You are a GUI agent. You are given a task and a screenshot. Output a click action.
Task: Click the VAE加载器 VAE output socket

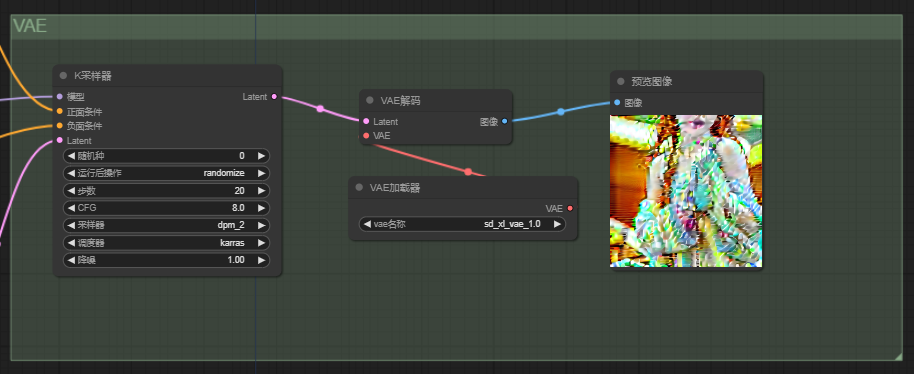tap(570, 208)
